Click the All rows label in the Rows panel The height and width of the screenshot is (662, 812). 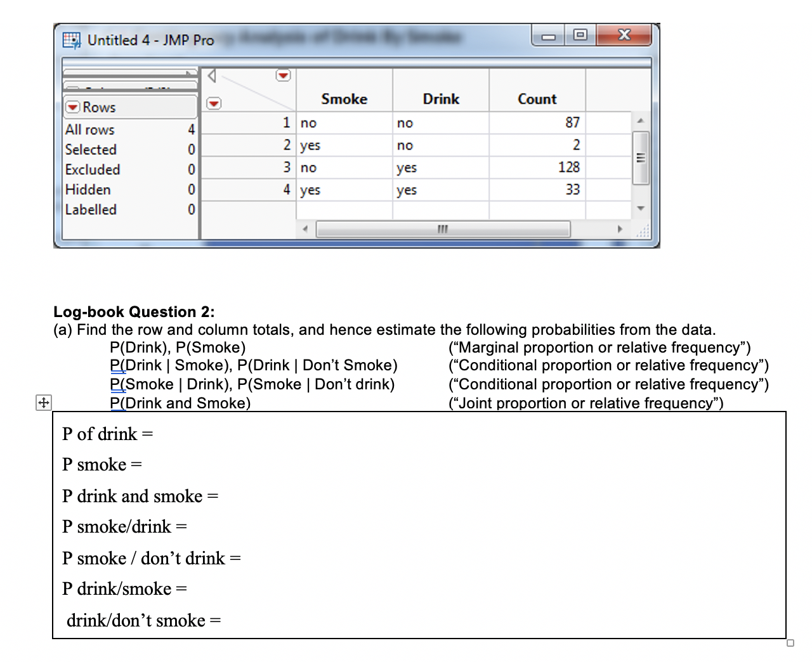pos(89,130)
